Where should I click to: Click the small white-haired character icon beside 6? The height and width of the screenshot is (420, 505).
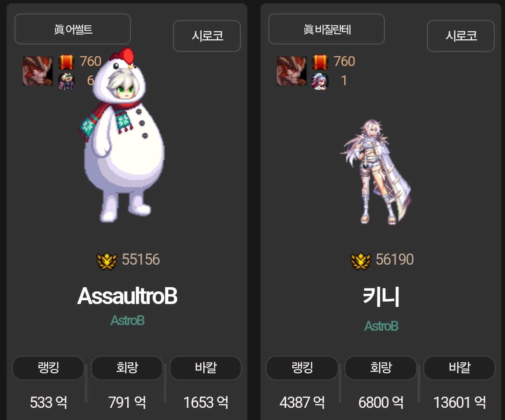(x=66, y=81)
